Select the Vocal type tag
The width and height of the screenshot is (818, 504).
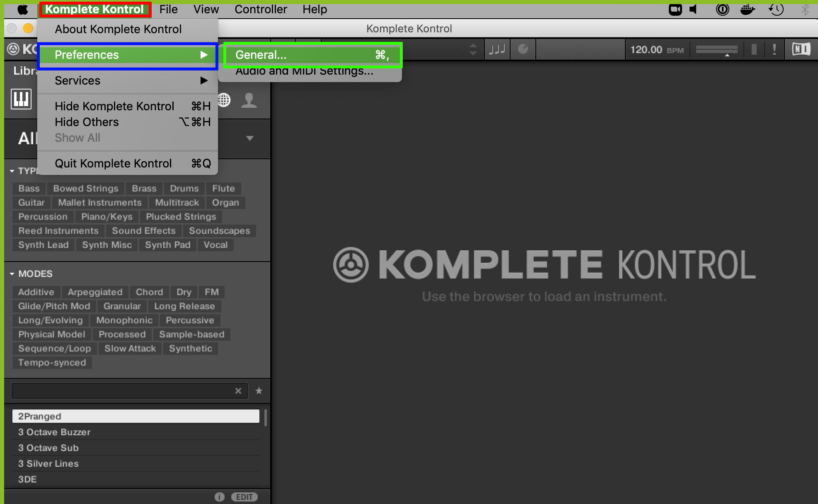tap(215, 245)
